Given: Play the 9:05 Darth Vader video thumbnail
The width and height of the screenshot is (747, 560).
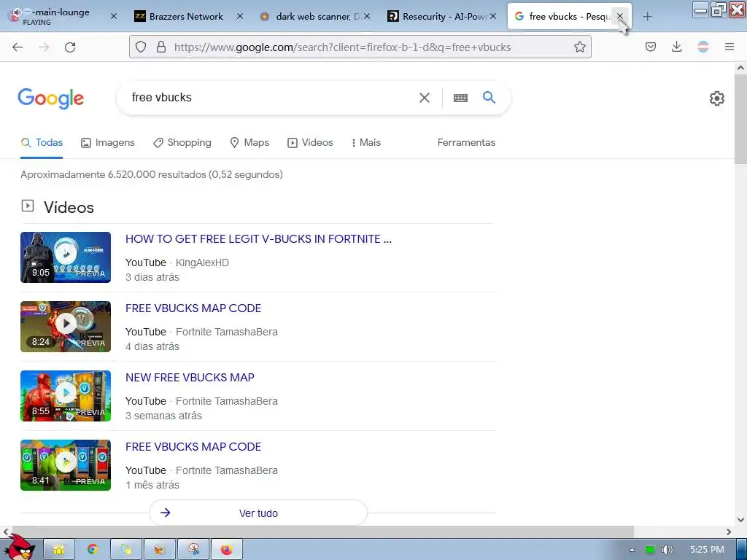Looking at the screenshot, I should (66, 257).
